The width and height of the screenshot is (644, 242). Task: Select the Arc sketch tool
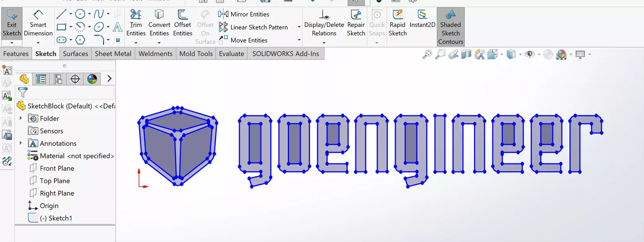pos(80,27)
